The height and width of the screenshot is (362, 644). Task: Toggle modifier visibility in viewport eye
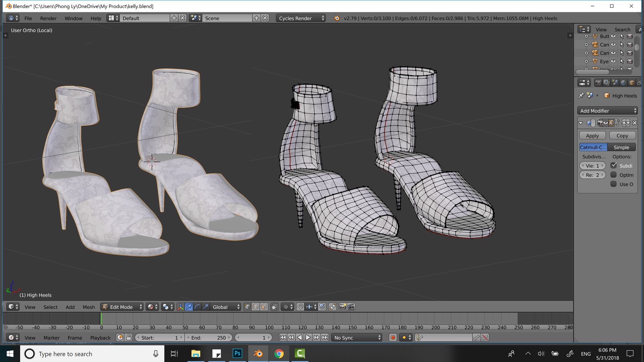606,123
